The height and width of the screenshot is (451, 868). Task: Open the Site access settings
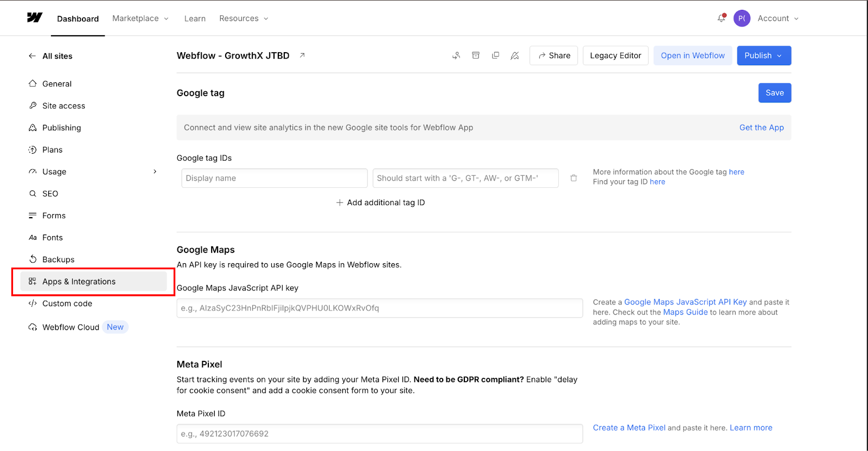63,106
